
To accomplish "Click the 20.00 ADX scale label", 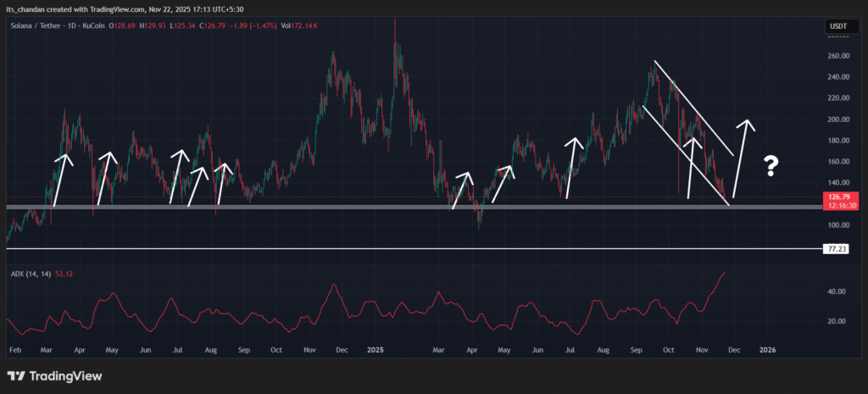I will point(837,321).
